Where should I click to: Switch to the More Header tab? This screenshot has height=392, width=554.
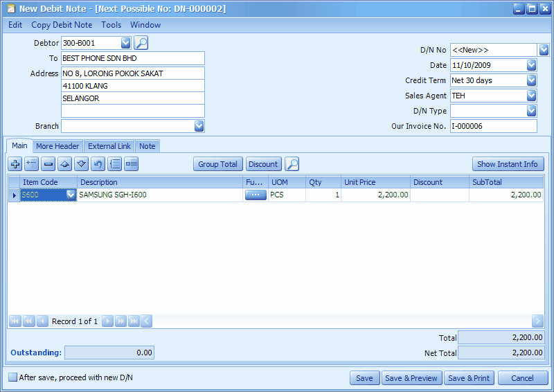pos(57,146)
